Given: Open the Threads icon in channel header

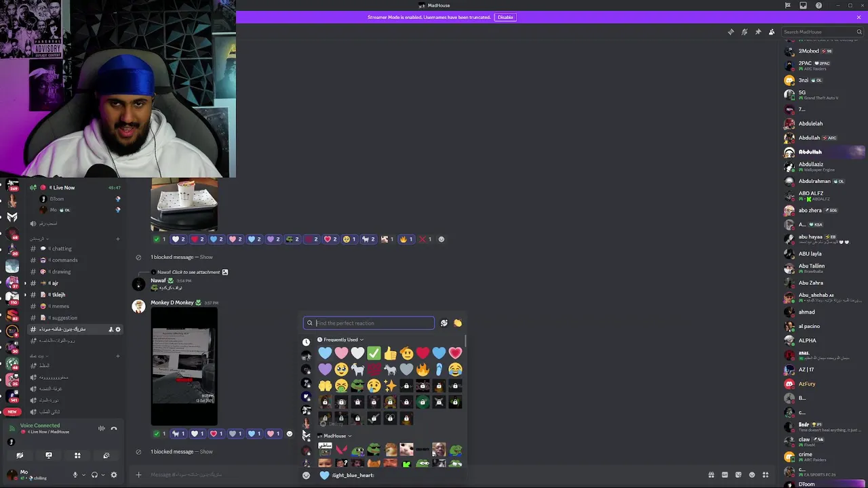Looking at the screenshot, I should coord(730,32).
